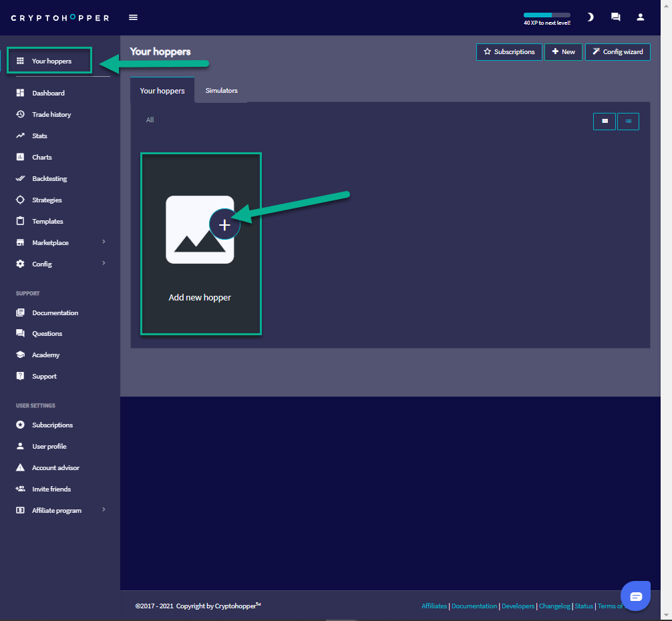Go to Trade history in sidebar
Screen dimensions: 672x621
(x=51, y=115)
